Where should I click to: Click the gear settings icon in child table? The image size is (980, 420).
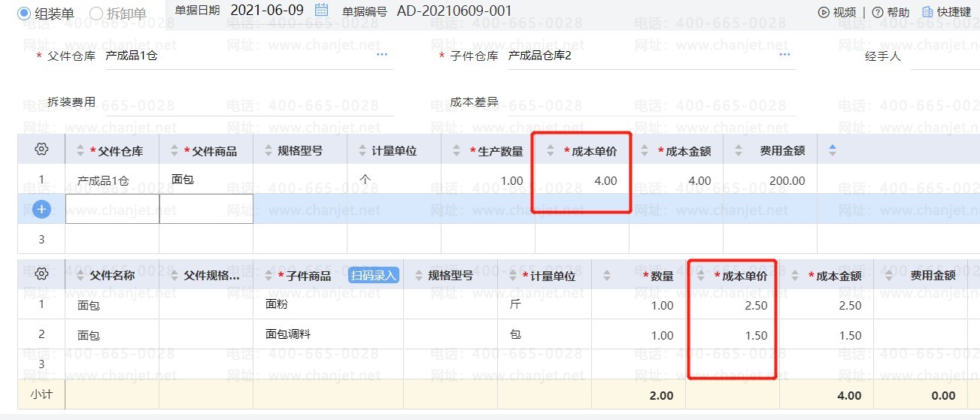pyautogui.click(x=42, y=275)
